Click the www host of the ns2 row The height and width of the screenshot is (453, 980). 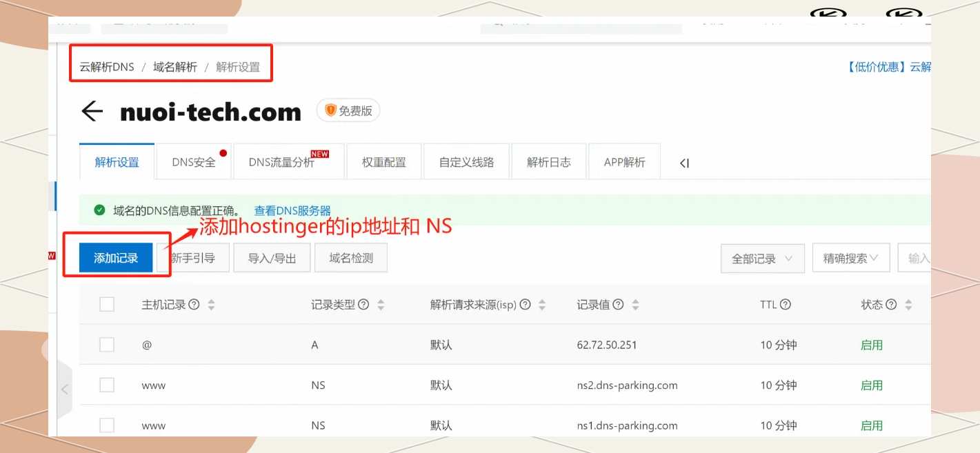click(x=153, y=385)
